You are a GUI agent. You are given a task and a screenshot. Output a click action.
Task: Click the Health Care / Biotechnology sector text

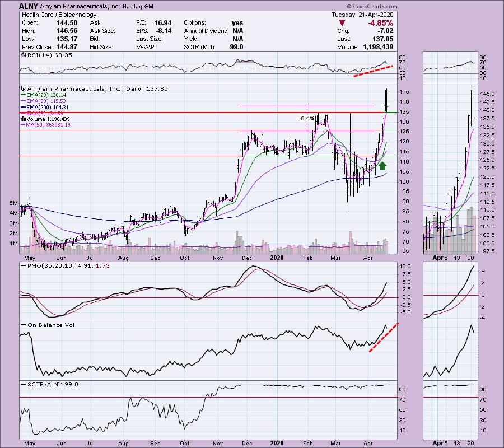coord(59,15)
